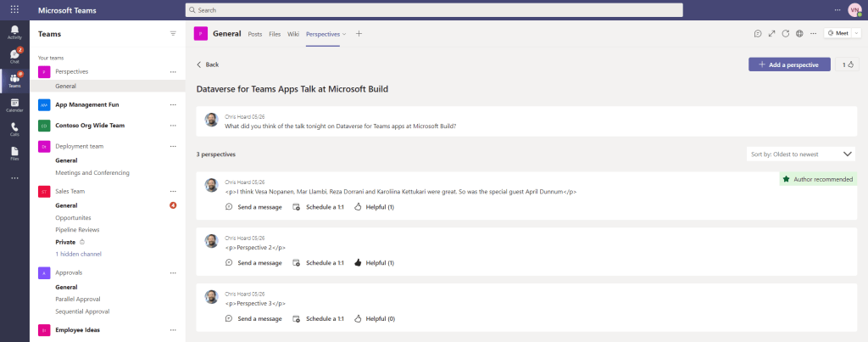Screen dimensions: 868x342
Task: Expand the 1 hidden channel link
Action: 78,254
